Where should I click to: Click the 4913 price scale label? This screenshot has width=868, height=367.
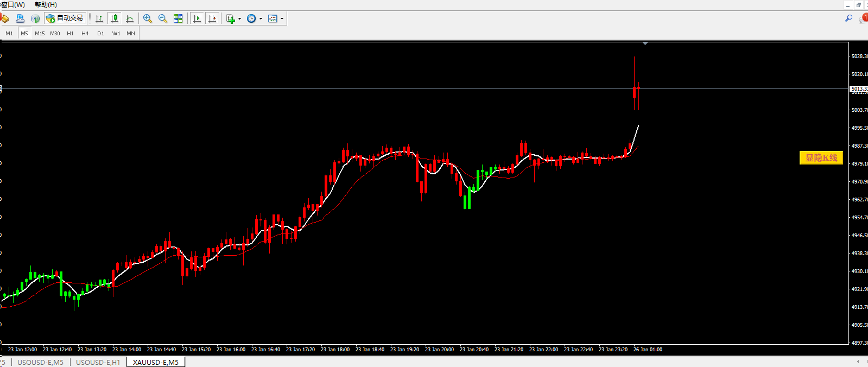pyautogui.click(x=859, y=307)
